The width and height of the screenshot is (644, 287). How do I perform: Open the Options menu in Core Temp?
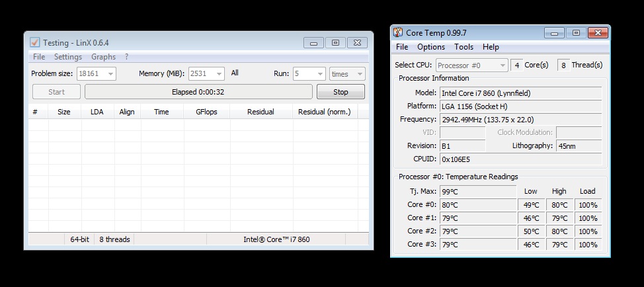pos(431,47)
